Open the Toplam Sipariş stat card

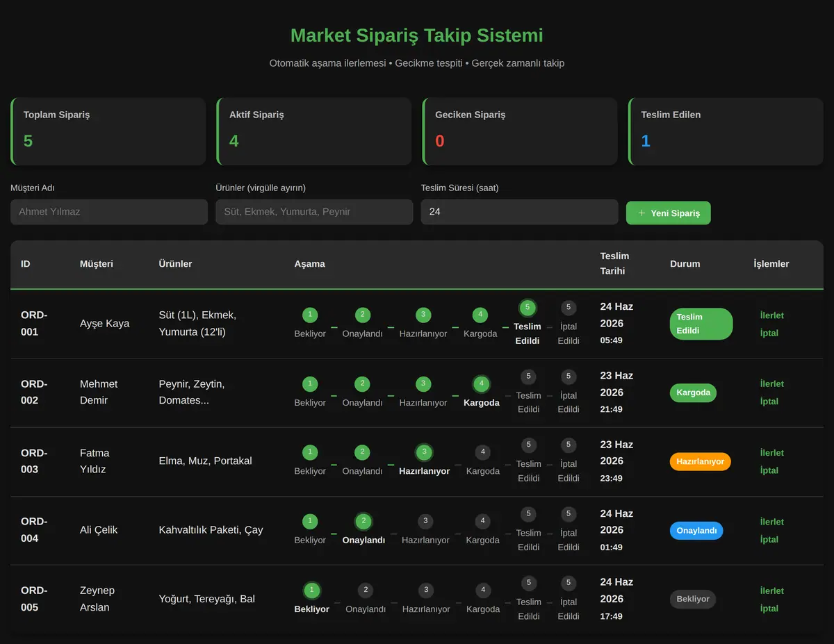[108, 131]
